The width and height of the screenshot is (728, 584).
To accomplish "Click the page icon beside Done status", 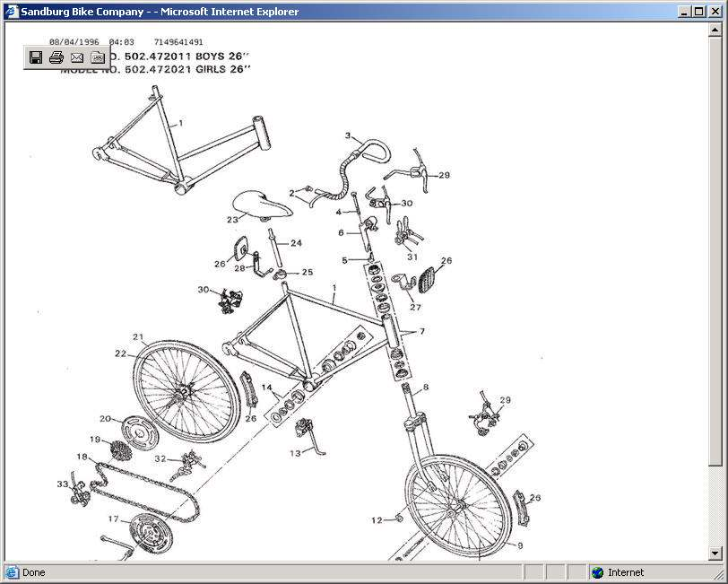I will click(12, 572).
